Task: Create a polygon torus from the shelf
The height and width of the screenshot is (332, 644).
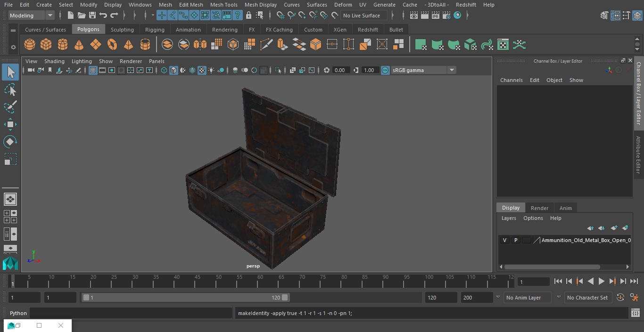Action: point(112,45)
